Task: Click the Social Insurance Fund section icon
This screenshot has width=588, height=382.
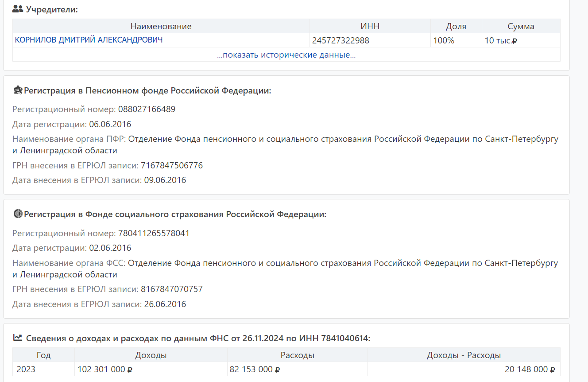Action: click(18, 214)
